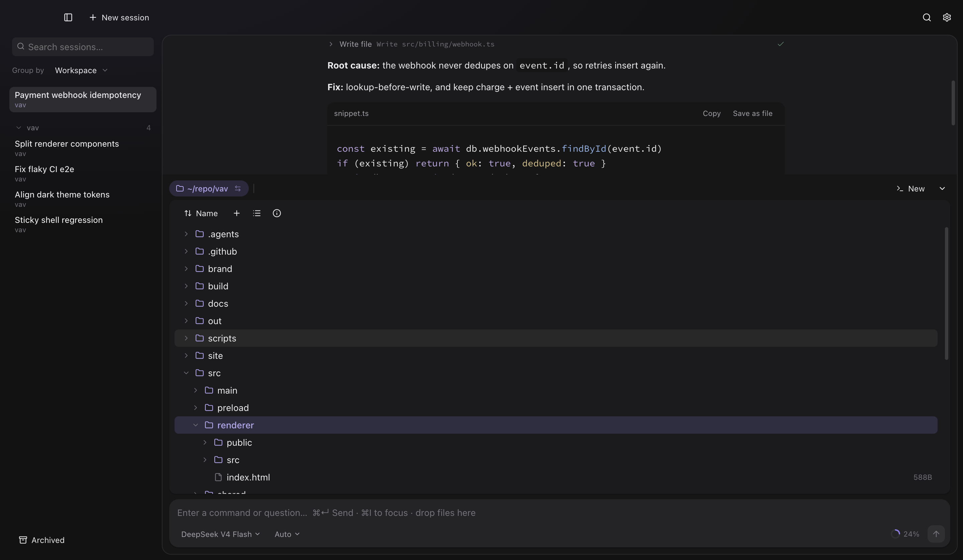Focus the command or question input
Image resolution: width=963 pixels, height=560 pixels.
coord(559,513)
